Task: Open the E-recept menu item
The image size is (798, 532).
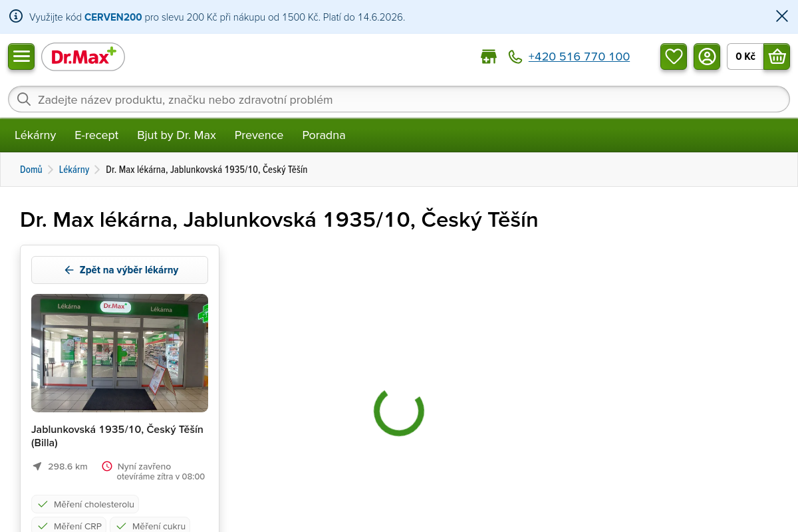Action: (x=96, y=135)
